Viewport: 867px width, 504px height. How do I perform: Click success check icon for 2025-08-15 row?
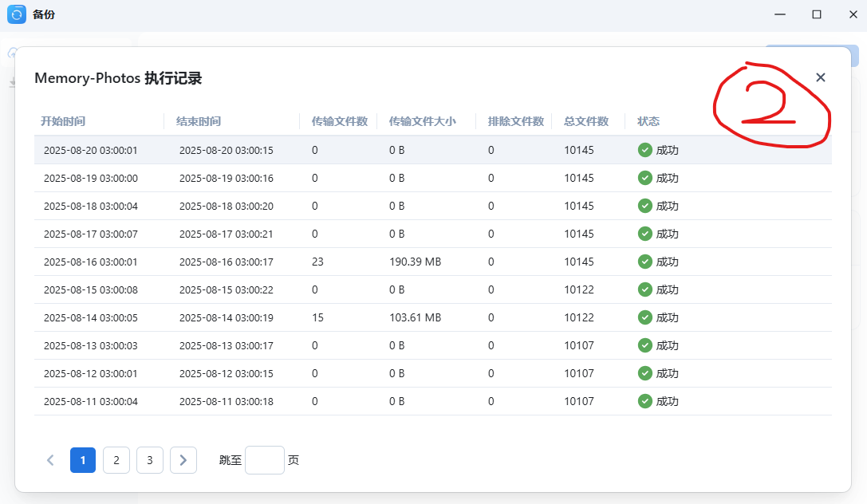click(644, 289)
